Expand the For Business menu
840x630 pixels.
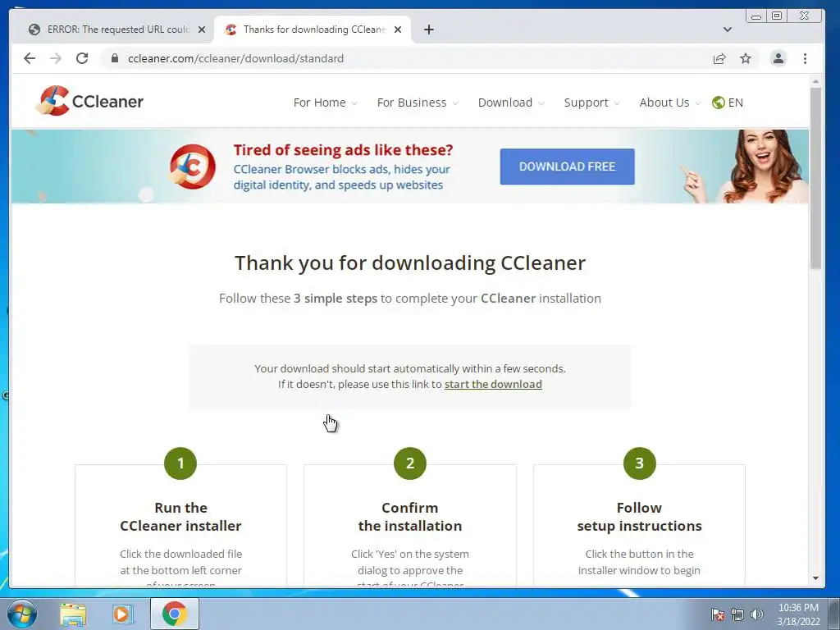418,103
